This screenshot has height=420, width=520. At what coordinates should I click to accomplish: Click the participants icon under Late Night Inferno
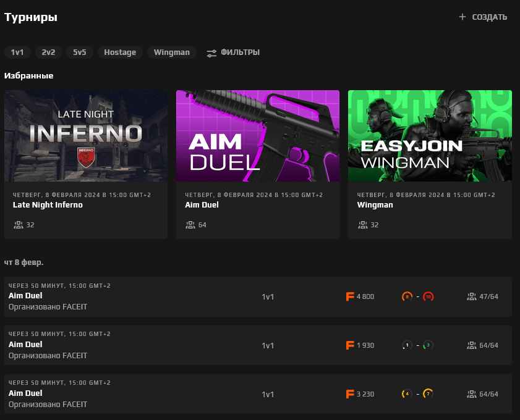pyautogui.click(x=17, y=225)
